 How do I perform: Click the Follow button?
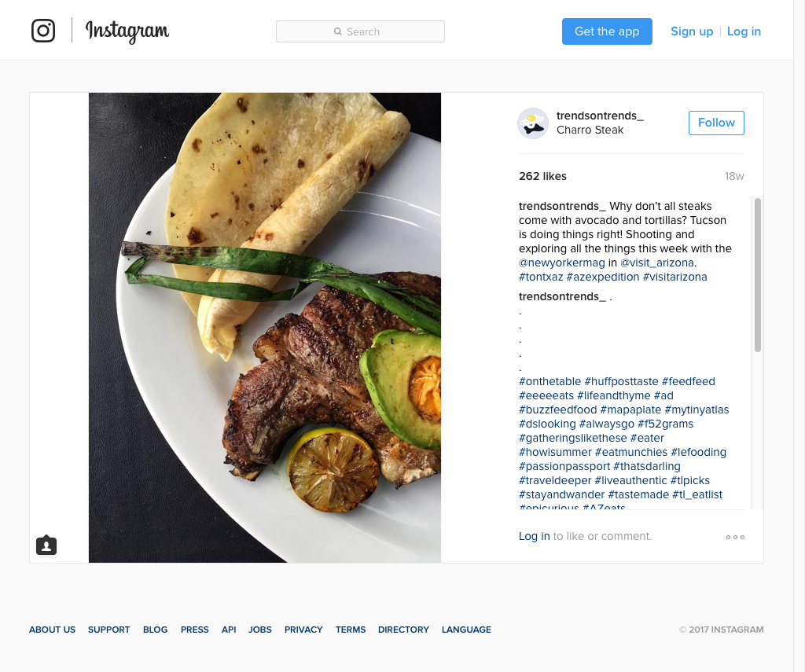716,123
